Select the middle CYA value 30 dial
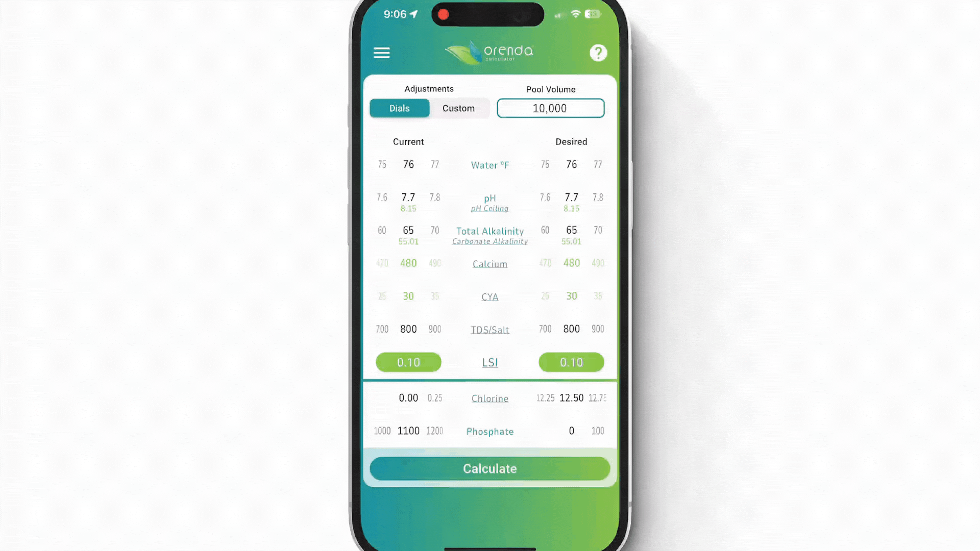 pyautogui.click(x=408, y=296)
